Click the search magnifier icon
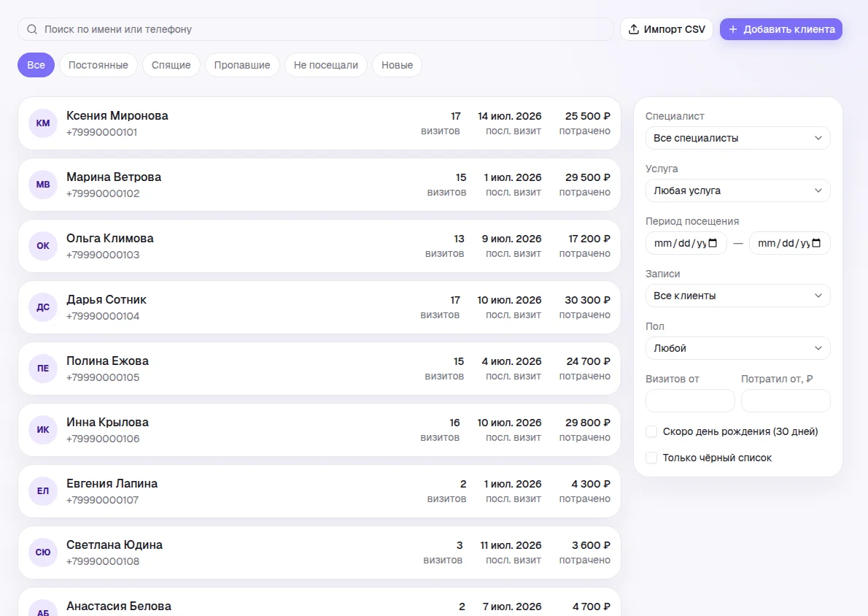The image size is (868, 616). 32,29
